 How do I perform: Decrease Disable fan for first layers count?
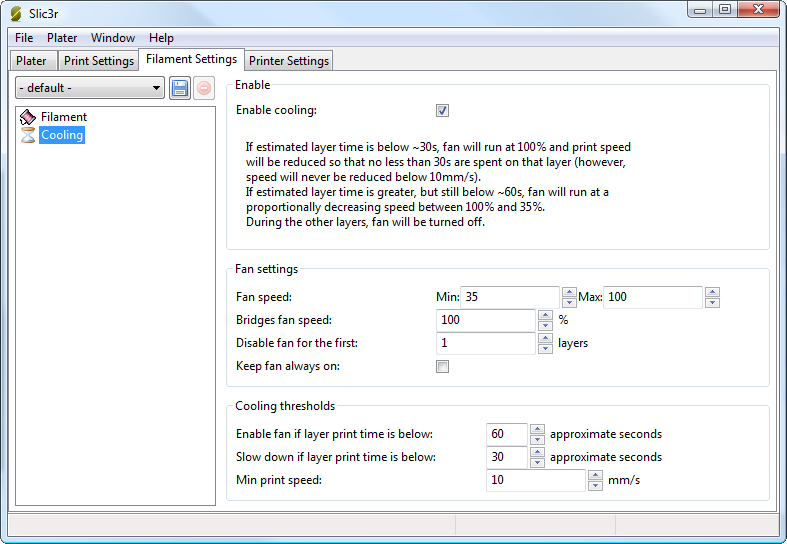545,348
